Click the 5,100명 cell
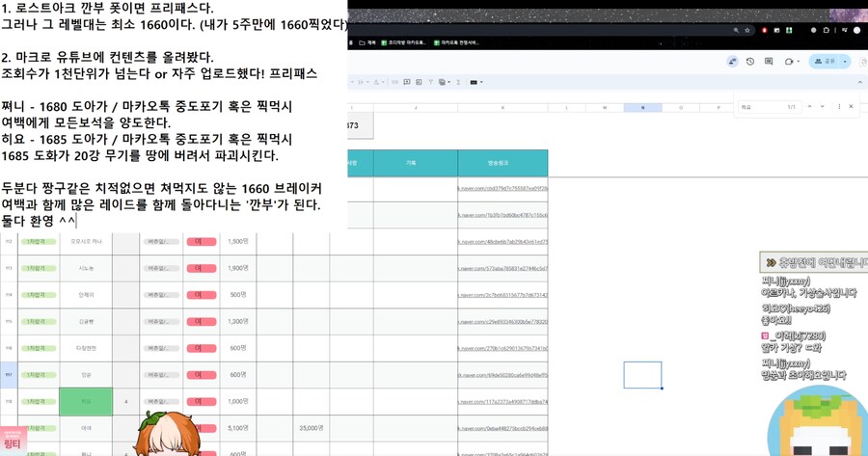This screenshot has height=456, width=868. pyautogui.click(x=238, y=428)
